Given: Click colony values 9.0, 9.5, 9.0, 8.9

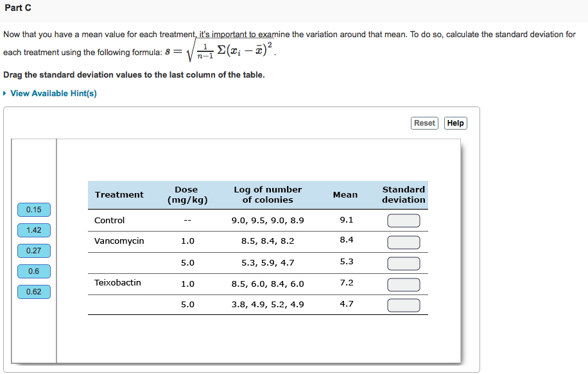Looking at the screenshot, I should (268, 221).
